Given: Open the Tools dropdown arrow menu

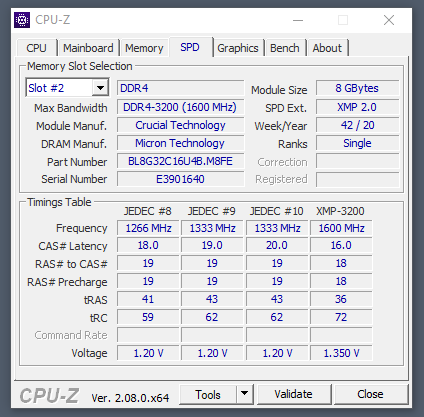Looking at the screenshot, I should [x=245, y=395].
